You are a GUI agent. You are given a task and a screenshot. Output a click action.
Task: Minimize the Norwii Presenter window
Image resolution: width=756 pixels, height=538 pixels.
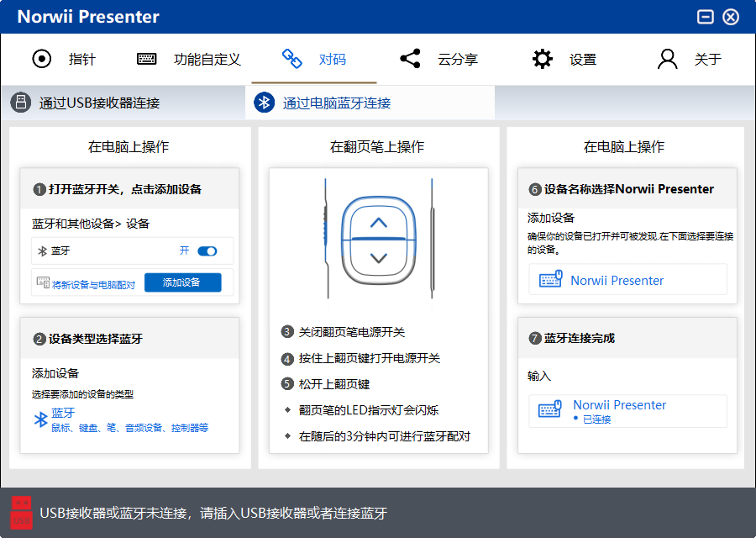coord(705,17)
